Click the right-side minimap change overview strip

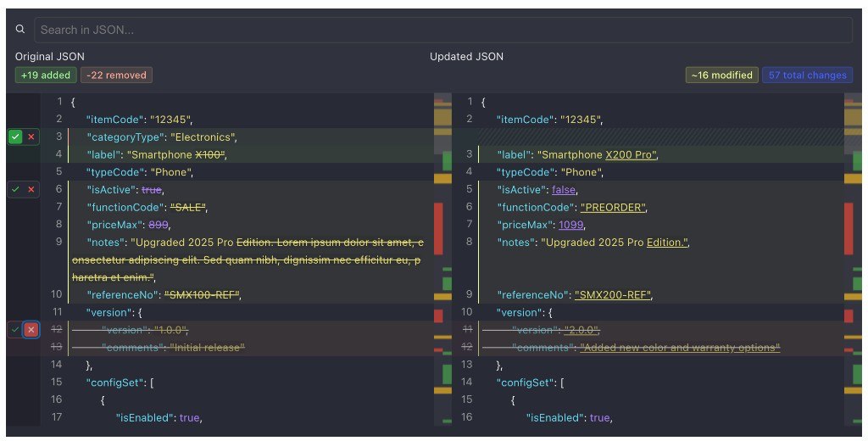(853, 260)
